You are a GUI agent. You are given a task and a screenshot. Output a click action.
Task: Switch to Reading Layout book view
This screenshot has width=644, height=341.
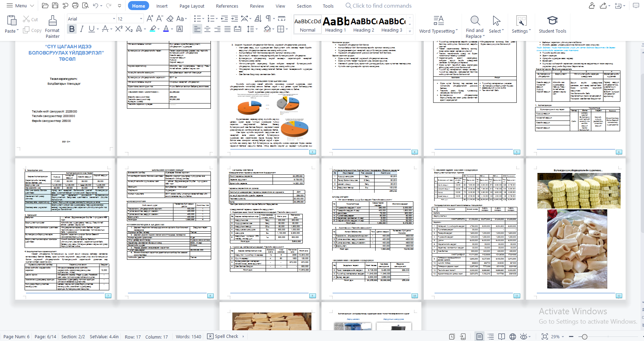pos(501,336)
